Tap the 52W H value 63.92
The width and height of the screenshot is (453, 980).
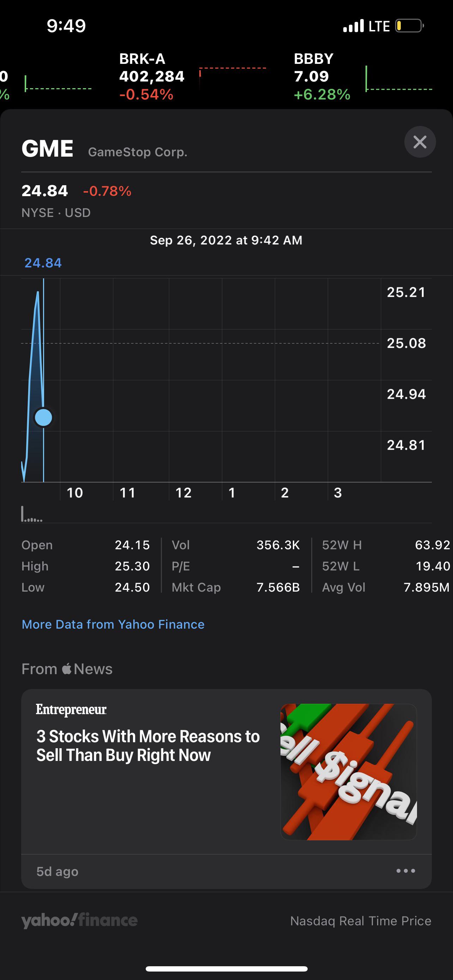point(433,545)
